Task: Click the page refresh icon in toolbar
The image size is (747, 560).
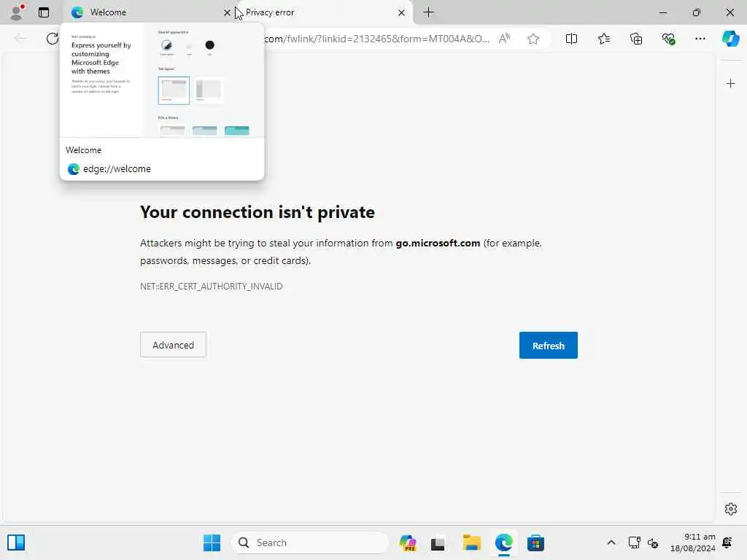Action: (52, 39)
